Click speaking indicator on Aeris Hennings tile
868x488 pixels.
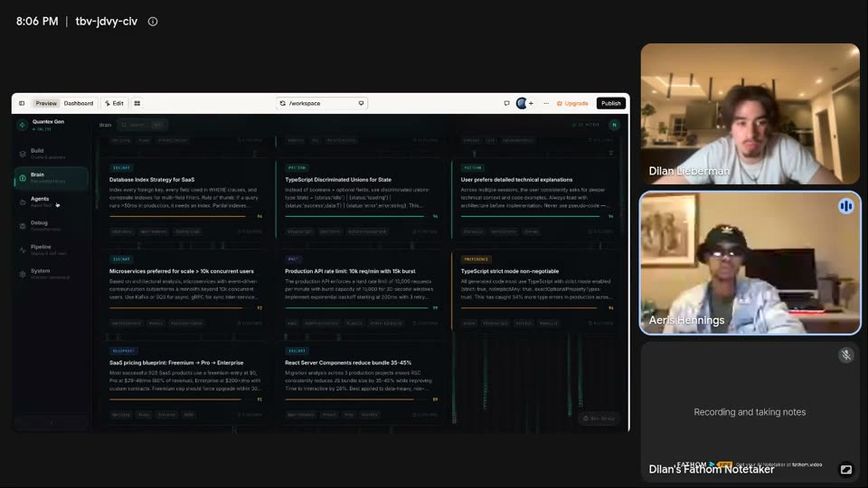[846, 206]
